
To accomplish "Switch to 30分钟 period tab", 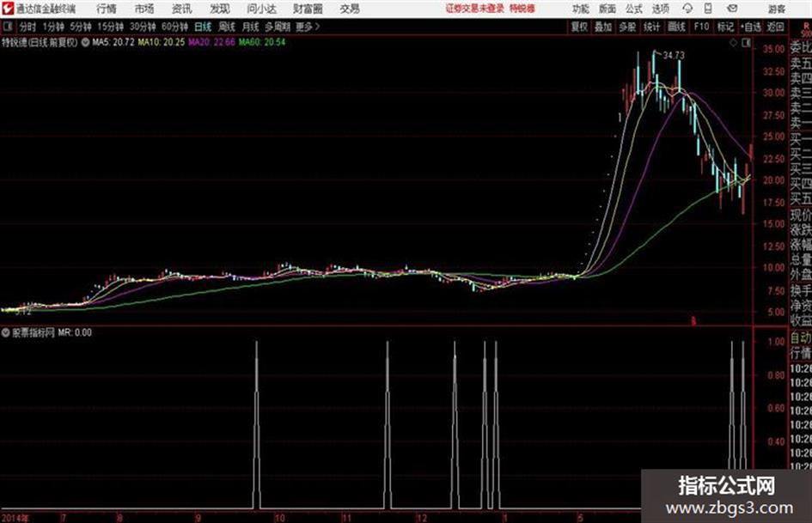I will point(143,27).
